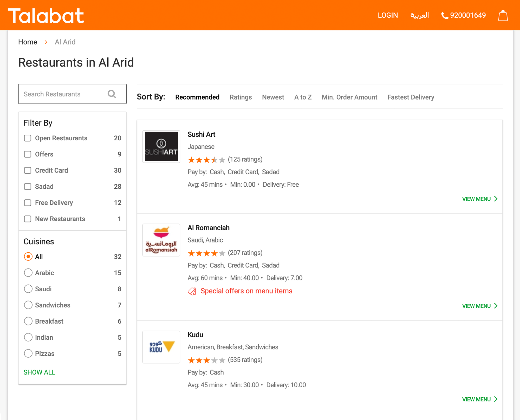
Task: Click the Saudi, Arabic cuisine label
Action: (205, 240)
